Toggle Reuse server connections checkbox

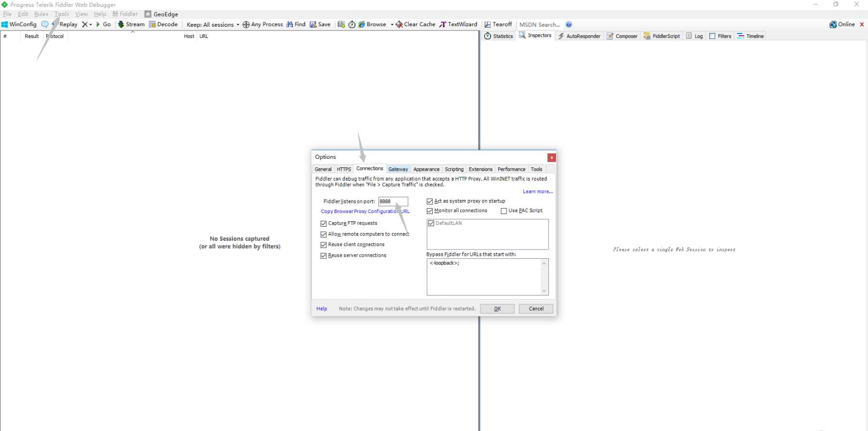point(323,256)
